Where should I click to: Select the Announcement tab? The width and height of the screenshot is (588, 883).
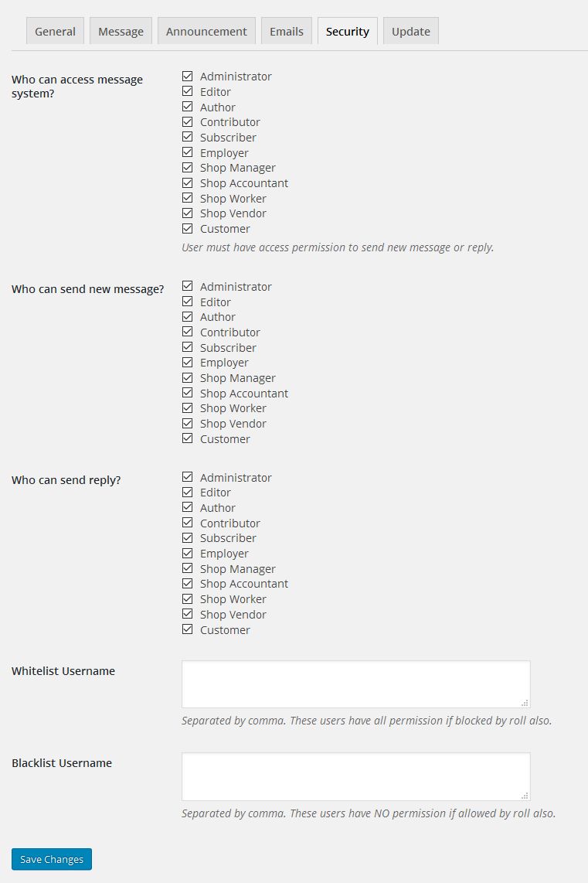click(206, 31)
